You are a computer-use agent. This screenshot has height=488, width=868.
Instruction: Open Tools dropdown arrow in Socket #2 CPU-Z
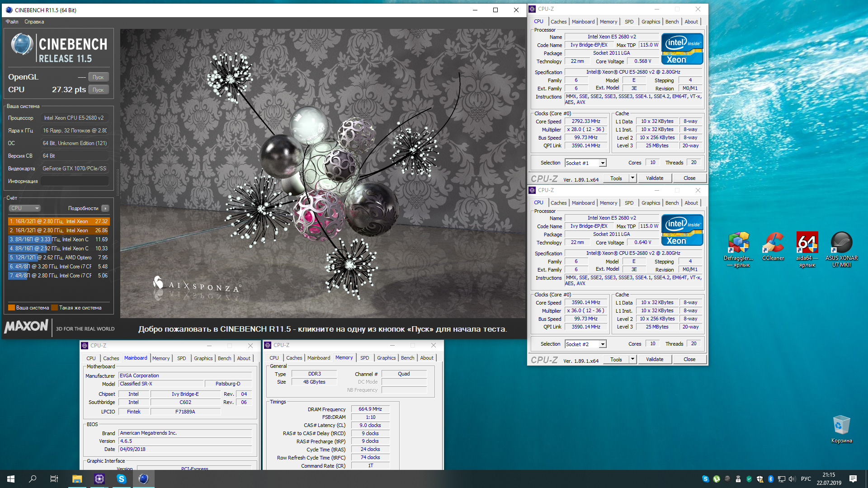pos(632,359)
